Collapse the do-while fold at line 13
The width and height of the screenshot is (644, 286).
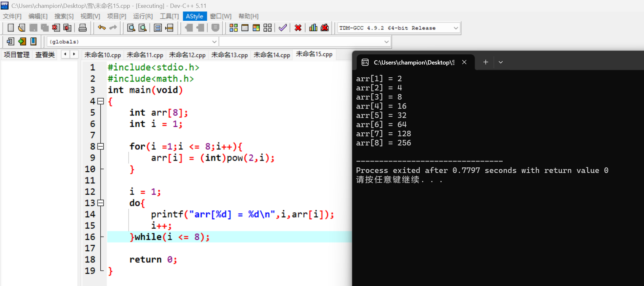[x=101, y=203]
